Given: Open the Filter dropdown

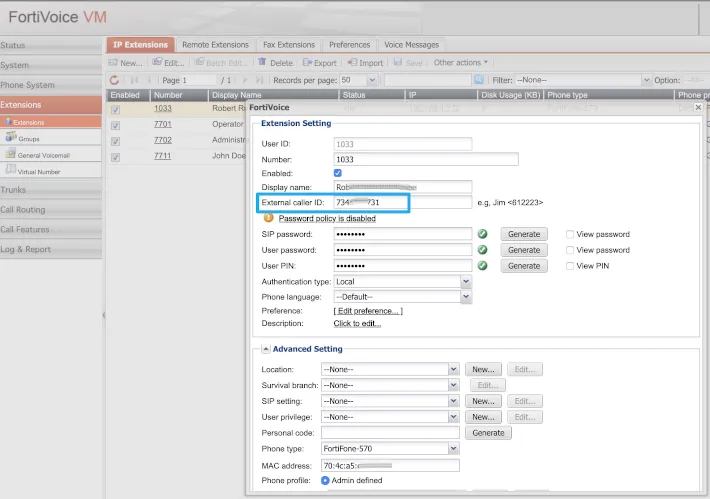Looking at the screenshot, I should 646,80.
